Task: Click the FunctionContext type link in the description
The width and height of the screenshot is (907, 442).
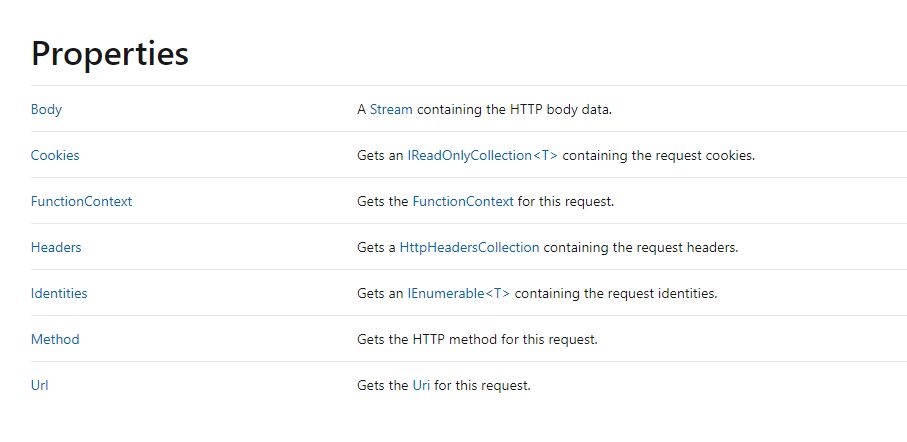Action: pyautogui.click(x=463, y=201)
